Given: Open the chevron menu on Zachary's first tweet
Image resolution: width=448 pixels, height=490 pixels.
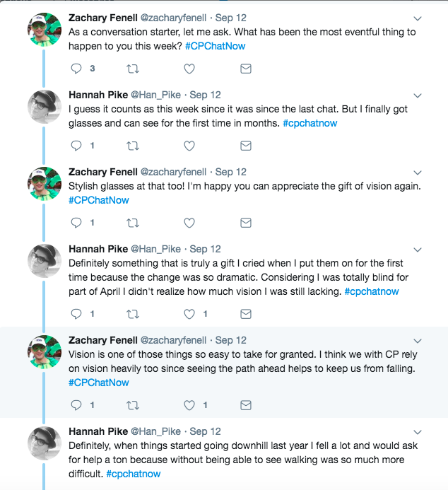Looking at the screenshot, I should tap(417, 18).
